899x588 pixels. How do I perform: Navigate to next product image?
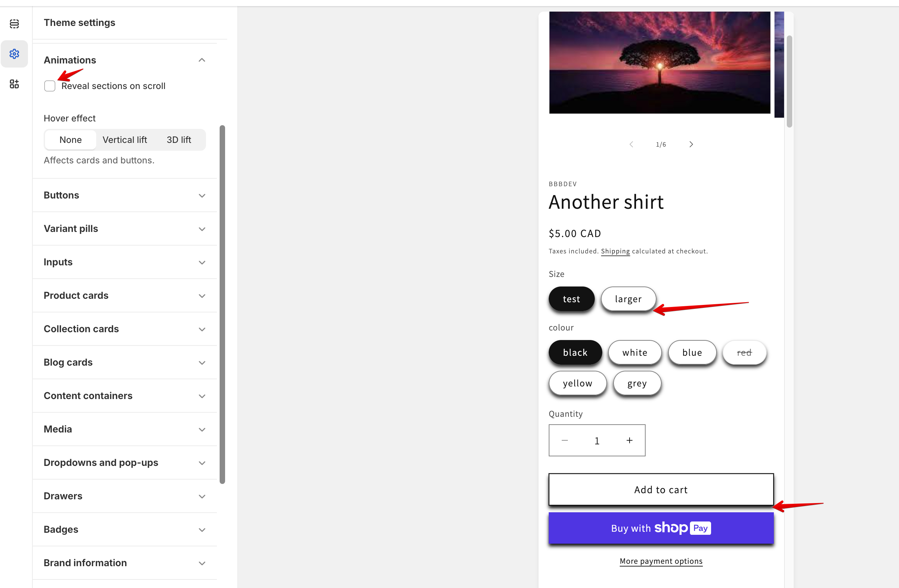pyautogui.click(x=691, y=144)
